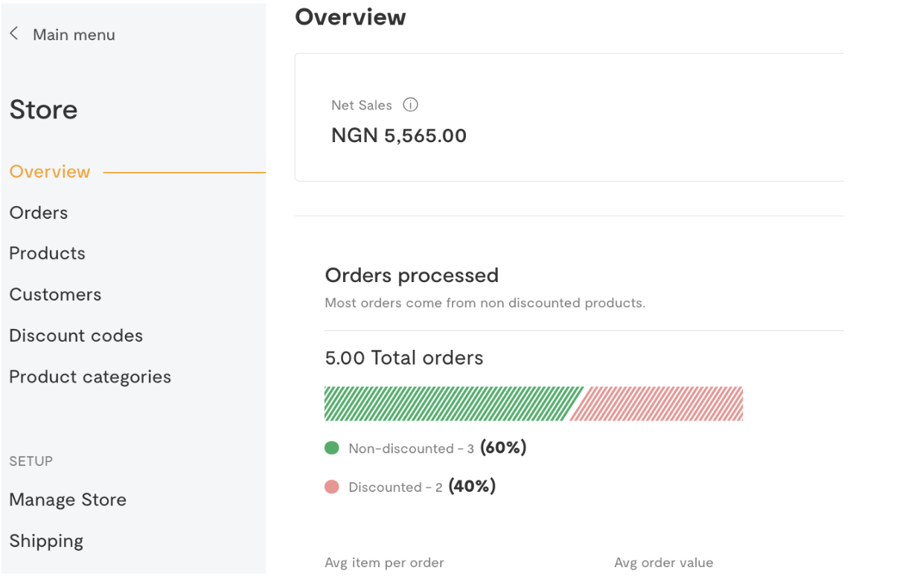
Task: Click the Avg order value label
Action: point(663,563)
